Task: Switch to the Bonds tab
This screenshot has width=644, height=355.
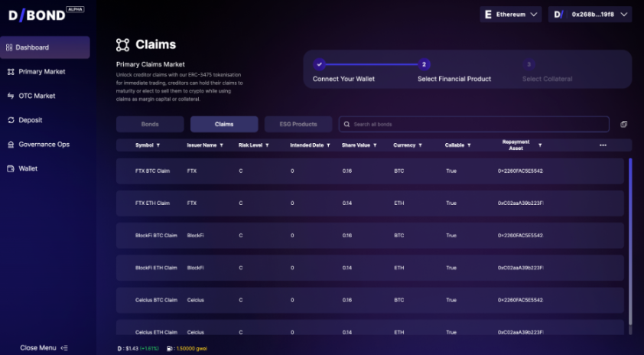Action: [x=150, y=124]
